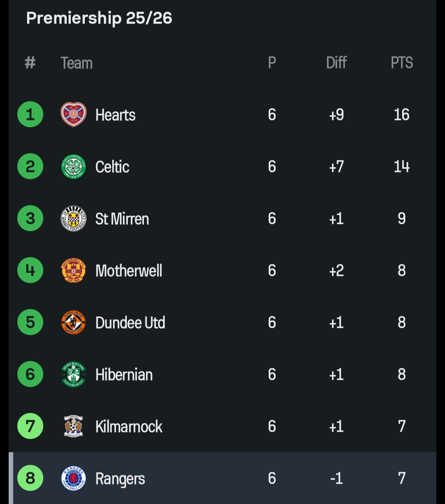Open the Hearts club crest
Viewport: 445px width, 504px height.
pos(73,114)
